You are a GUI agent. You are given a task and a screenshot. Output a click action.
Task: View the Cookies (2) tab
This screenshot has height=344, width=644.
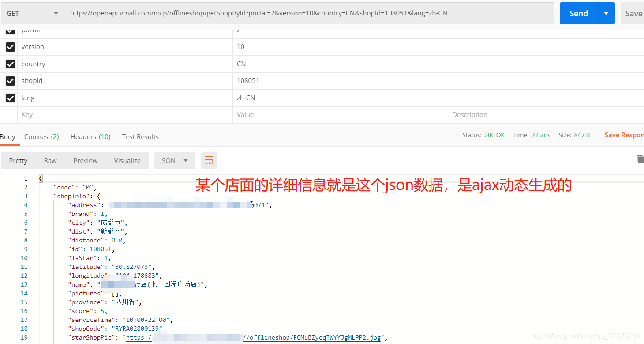click(41, 136)
